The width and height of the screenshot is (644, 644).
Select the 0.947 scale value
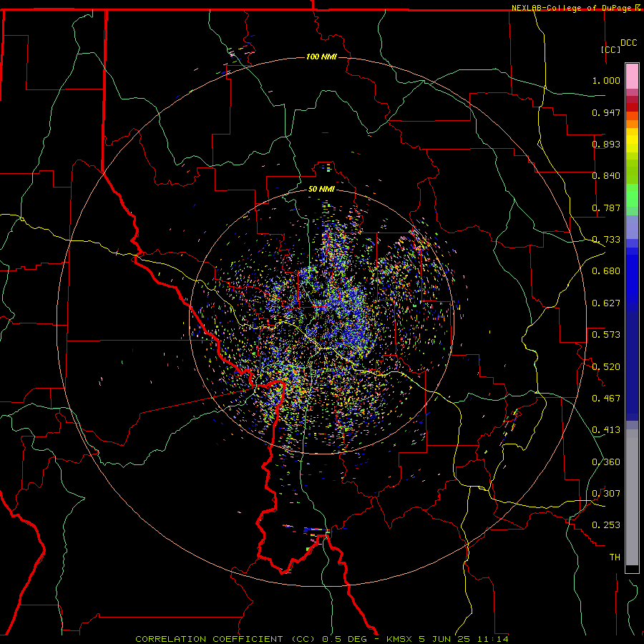[x=606, y=112]
